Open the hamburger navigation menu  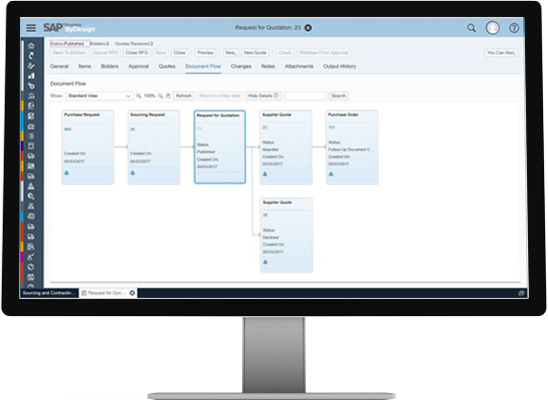pyautogui.click(x=31, y=28)
